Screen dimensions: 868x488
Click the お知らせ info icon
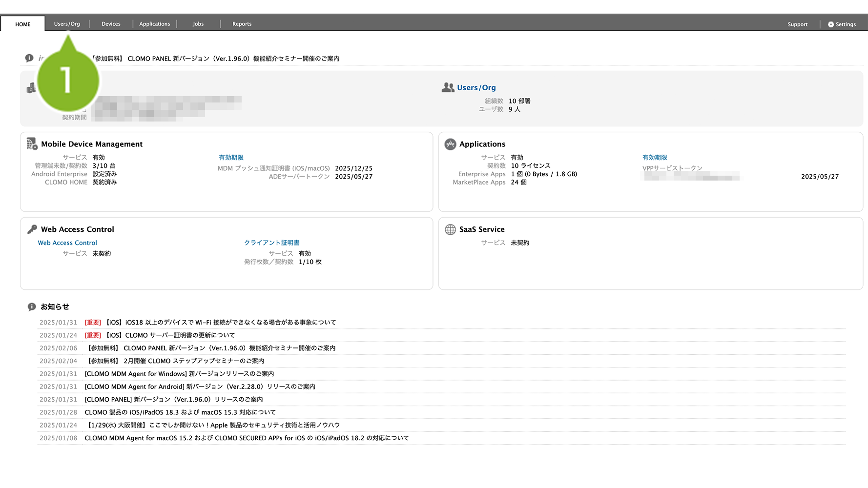[x=32, y=307]
